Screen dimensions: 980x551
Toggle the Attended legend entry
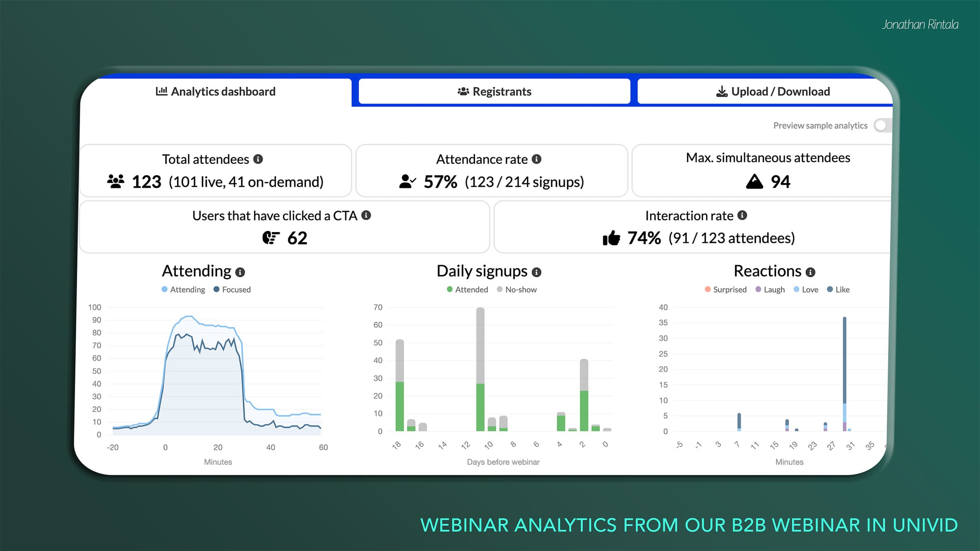[467, 290]
